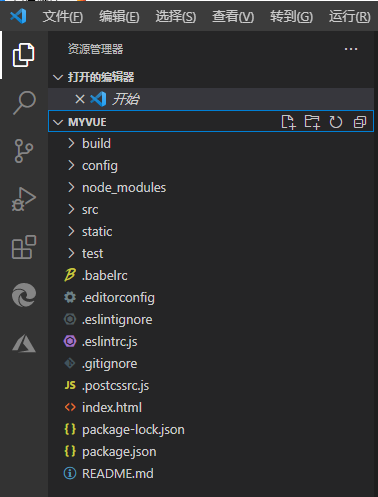The image size is (378, 497).
Task: Click the JS icon beside .postcssrc.js
Action: pyautogui.click(x=70, y=385)
